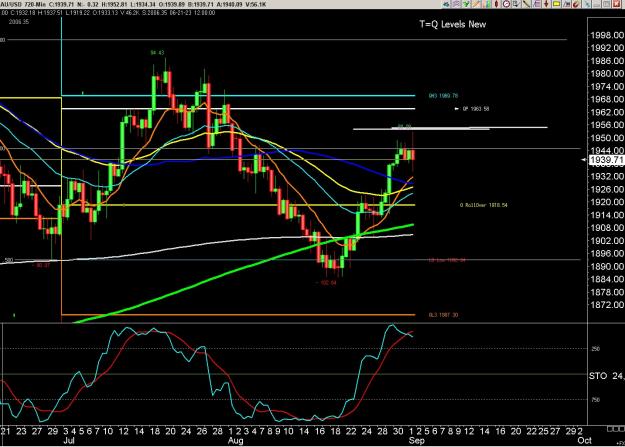The image size is (625, 447).
Task: Click the Q Rollover 1918.54 level label
Action: tap(483, 205)
